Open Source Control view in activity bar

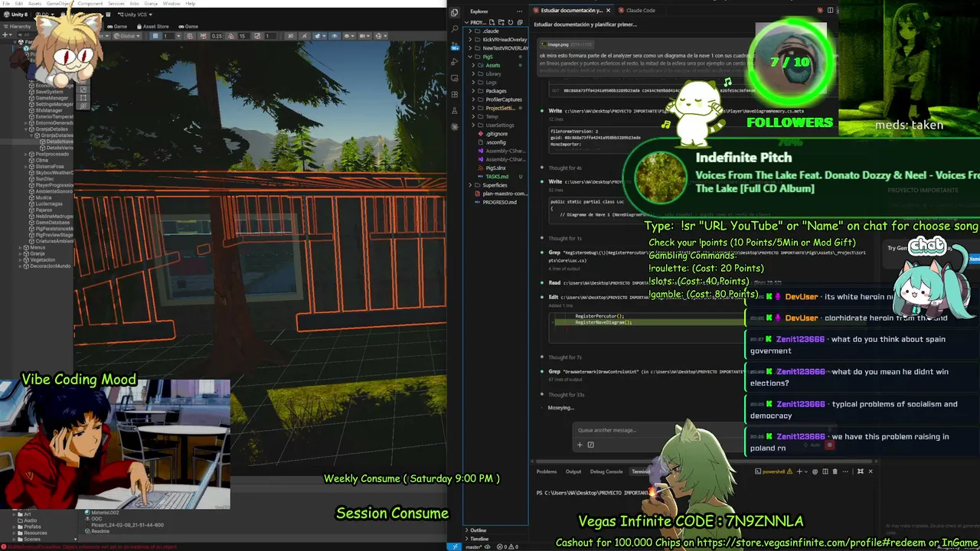coord(454,44)
